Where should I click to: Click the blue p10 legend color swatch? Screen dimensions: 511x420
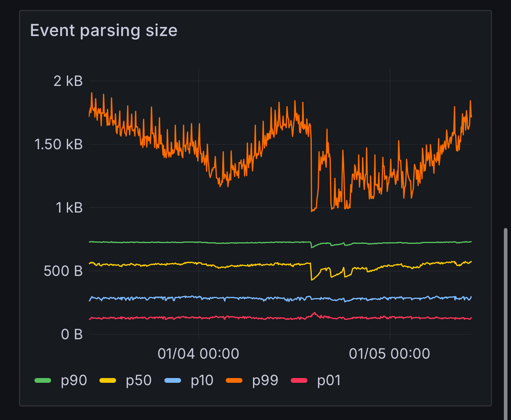tap(173, 380)
